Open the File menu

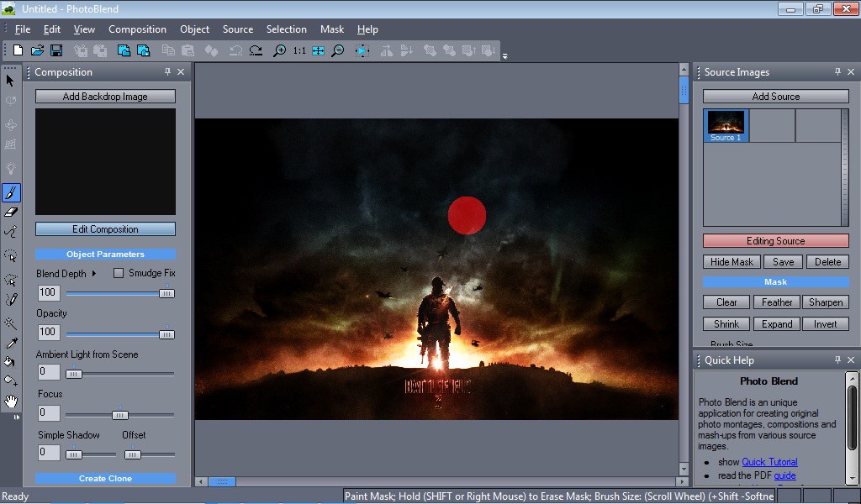coord(23,29)
